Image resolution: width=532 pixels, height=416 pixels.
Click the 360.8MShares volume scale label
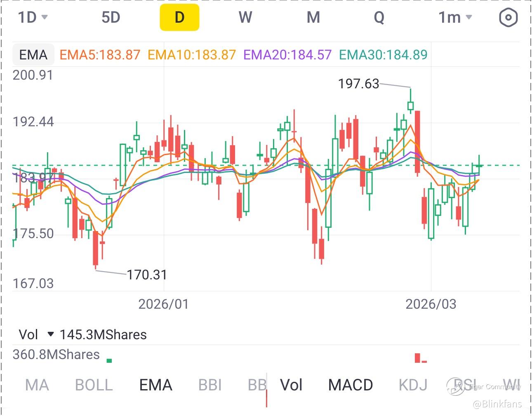point(56,355)
